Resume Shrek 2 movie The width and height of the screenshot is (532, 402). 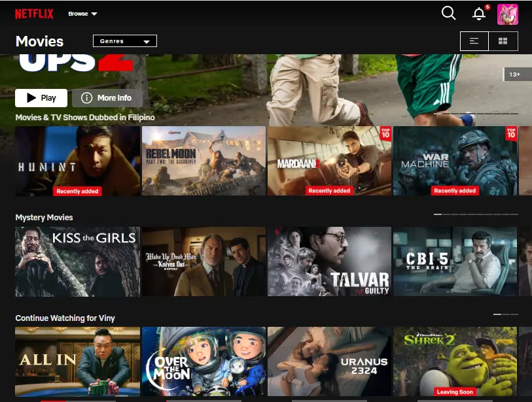point(455,361)
